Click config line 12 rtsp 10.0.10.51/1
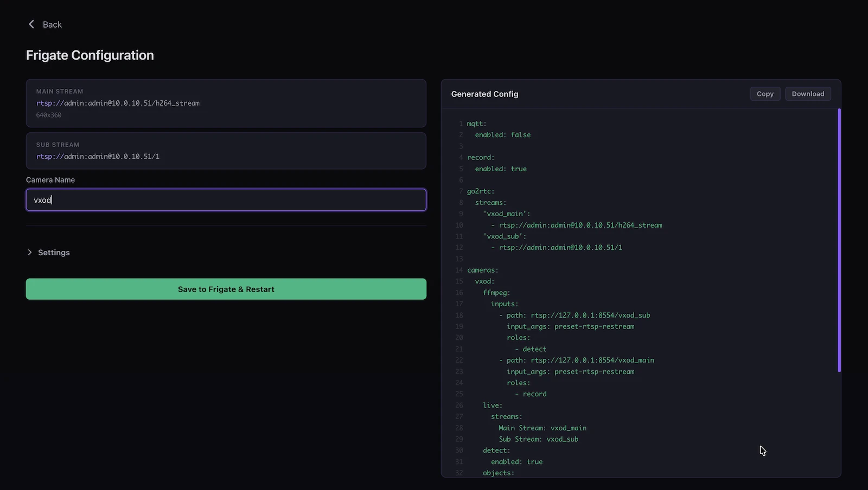868x490 pixels. pyautogui.click(x=557, y=247)
